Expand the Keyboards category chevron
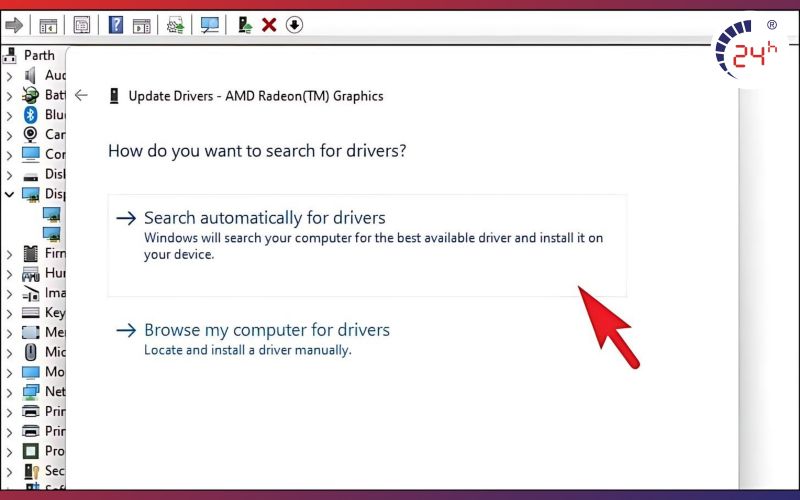This screenshot has width=800, height=500. pyautogui.click(x=10, y=313)
